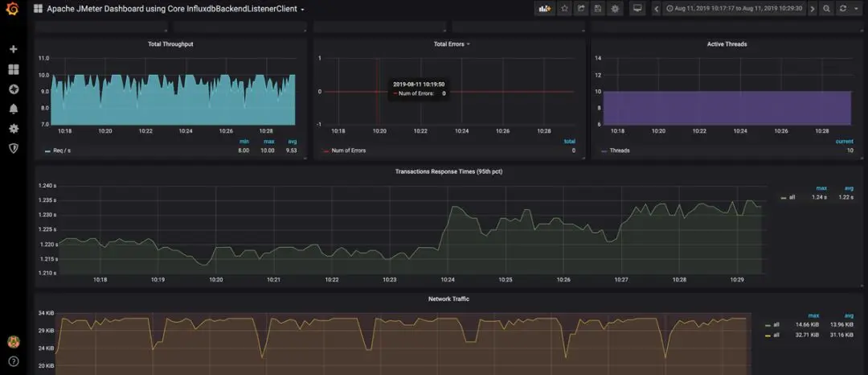
Task: Open the Grafana home logo
Action: [14, 9]
